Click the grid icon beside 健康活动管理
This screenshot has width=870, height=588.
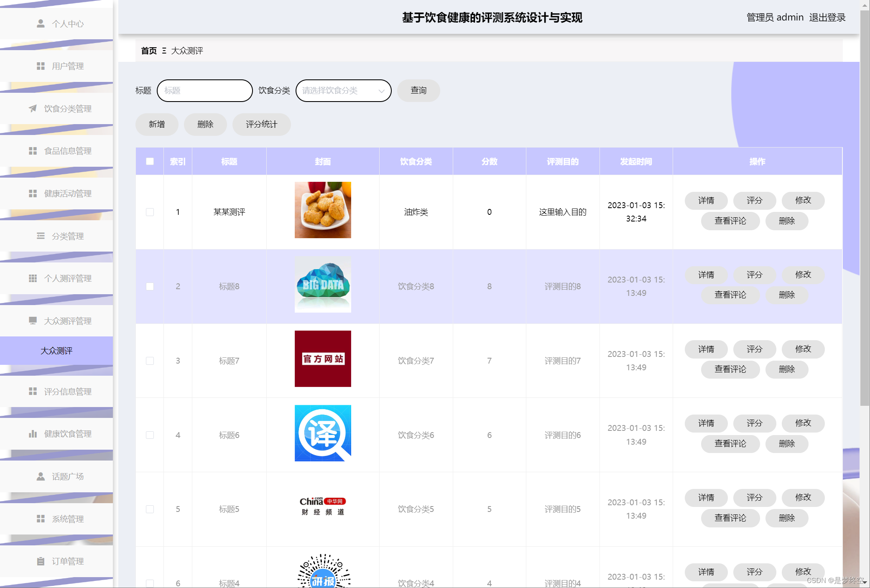(x=33, y=193)
